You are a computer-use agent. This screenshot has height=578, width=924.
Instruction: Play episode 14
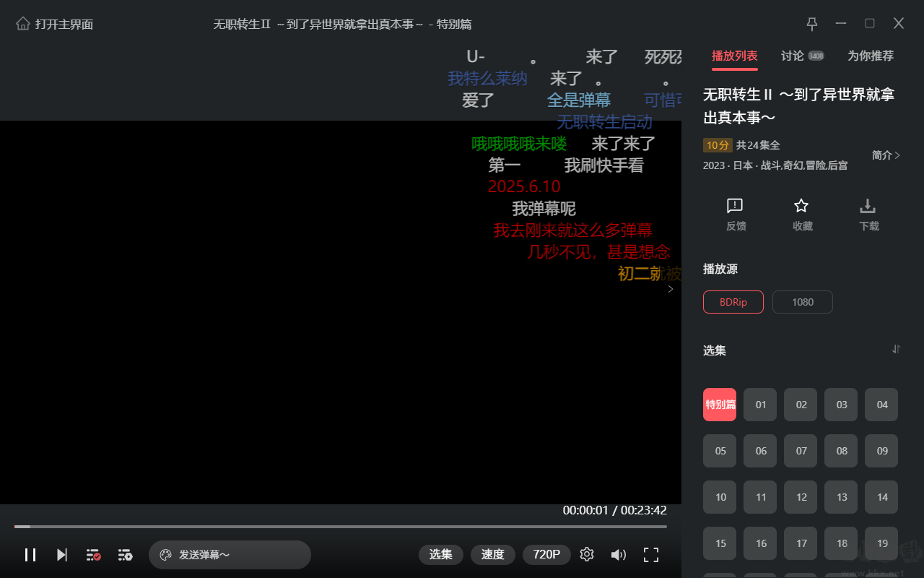coord(881,497)
